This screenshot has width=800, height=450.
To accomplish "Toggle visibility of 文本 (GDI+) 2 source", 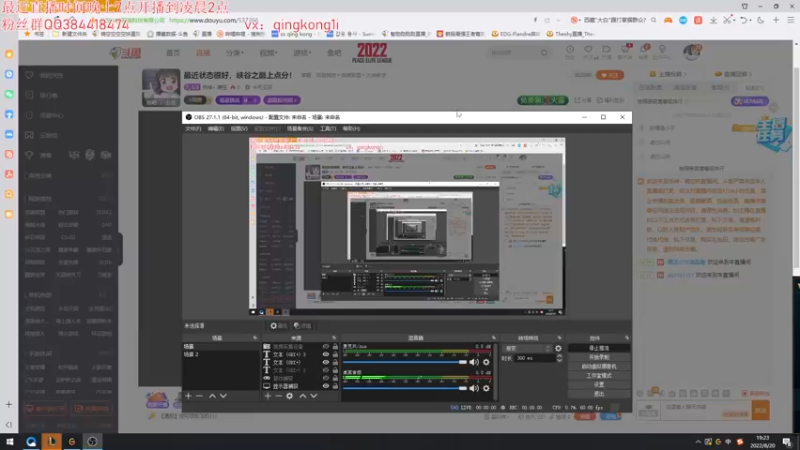I will 326,370.
